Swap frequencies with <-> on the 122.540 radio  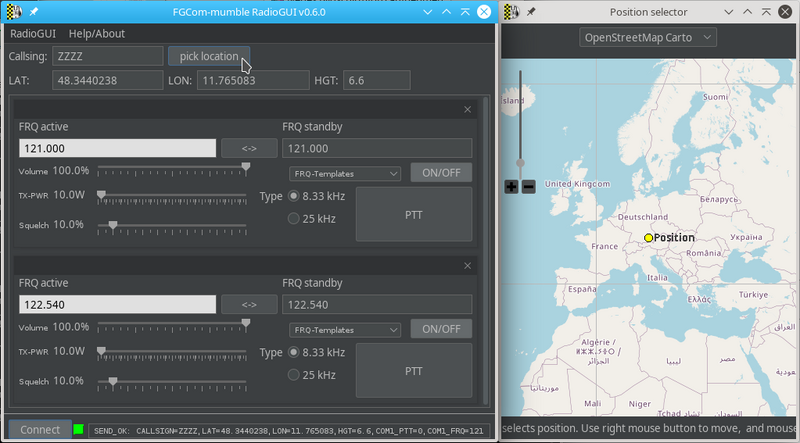click(249, 304)
